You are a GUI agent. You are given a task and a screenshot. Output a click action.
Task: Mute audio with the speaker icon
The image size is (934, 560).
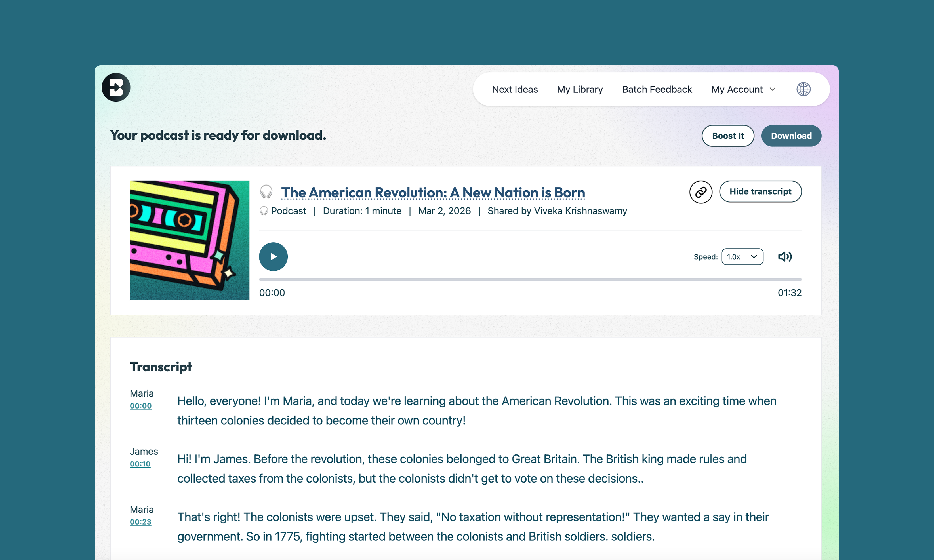click(x=784, y=257)
